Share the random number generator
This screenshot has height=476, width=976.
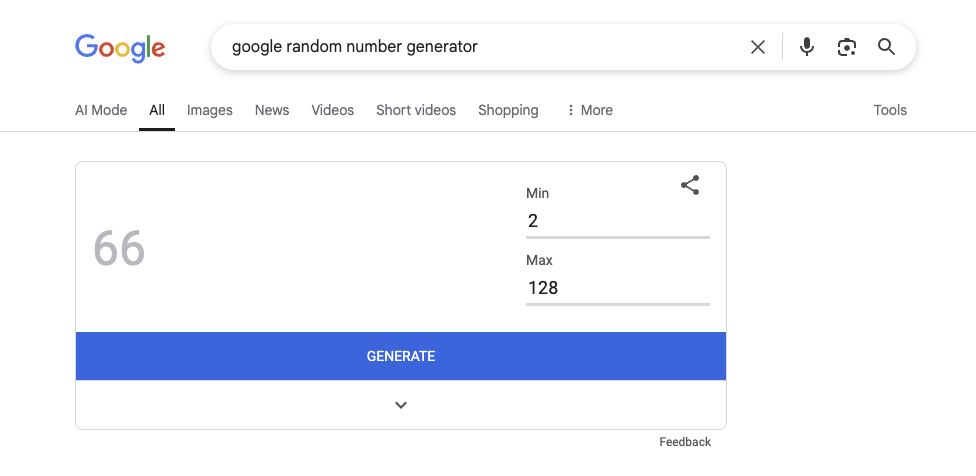[690, 185]
